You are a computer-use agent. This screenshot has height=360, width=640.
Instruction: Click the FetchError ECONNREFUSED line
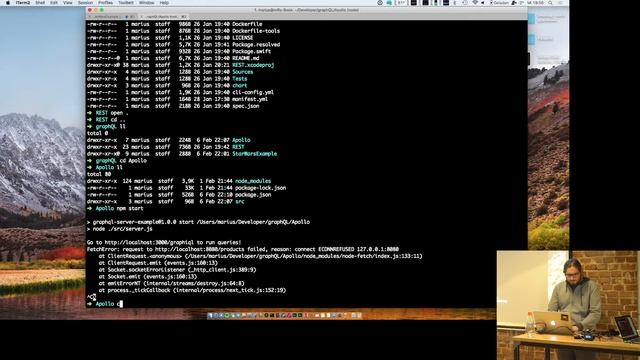243,249
